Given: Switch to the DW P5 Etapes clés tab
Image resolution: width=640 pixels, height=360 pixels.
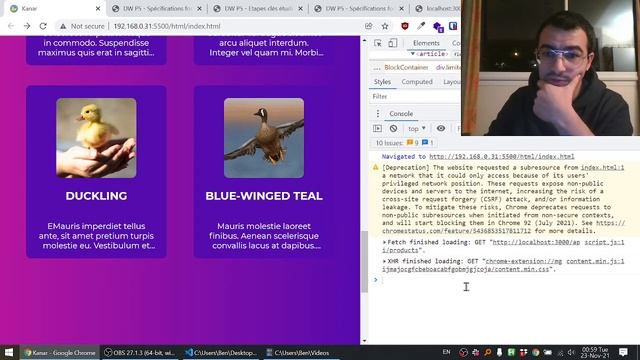Looking at the screenshot, I should coord(258,9).
